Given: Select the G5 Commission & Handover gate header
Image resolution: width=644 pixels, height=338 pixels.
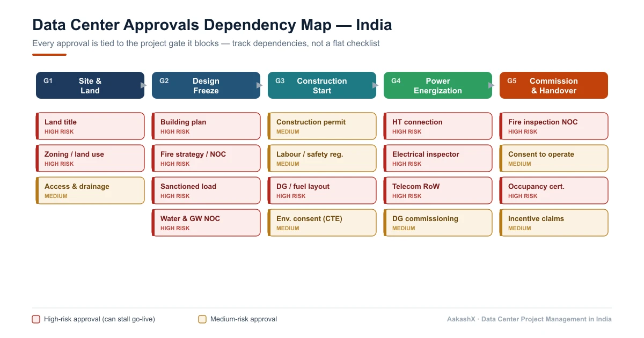Looking at the screenshot, I should coord(554,85).
